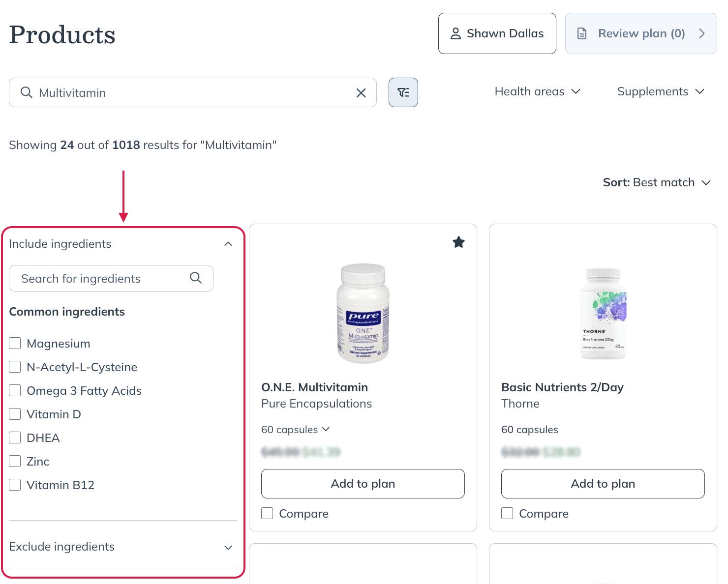Click the magnifier icon in ingredients search
This screenshot has width=728, height=584.
click(x=196, y=278)
